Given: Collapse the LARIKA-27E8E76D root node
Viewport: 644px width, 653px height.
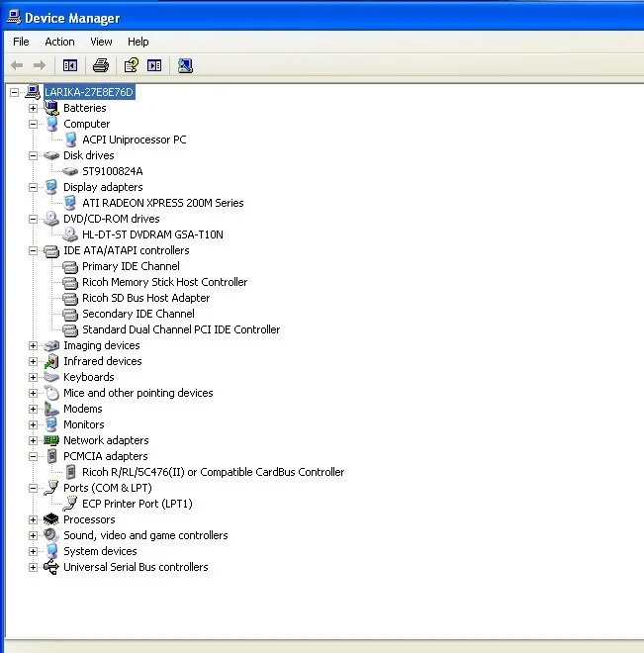Looking at the screenshot, I should [x=14, y=92].
